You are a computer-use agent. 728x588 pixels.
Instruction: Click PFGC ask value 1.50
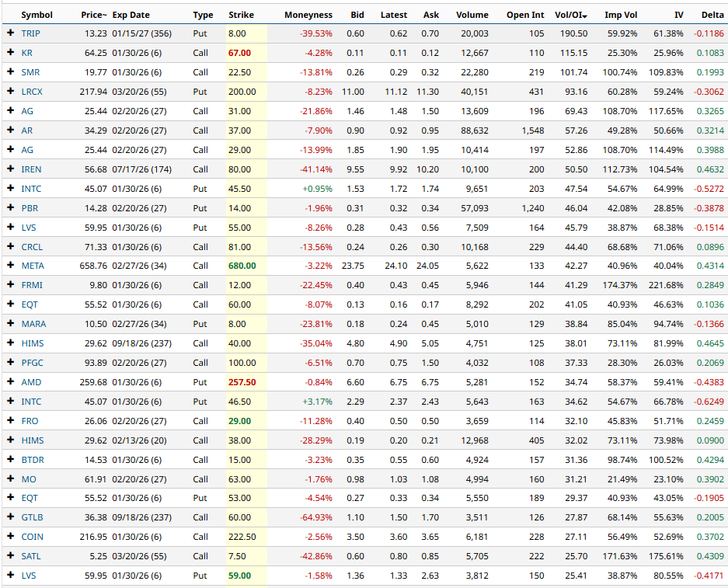click(x=430, y=363)
